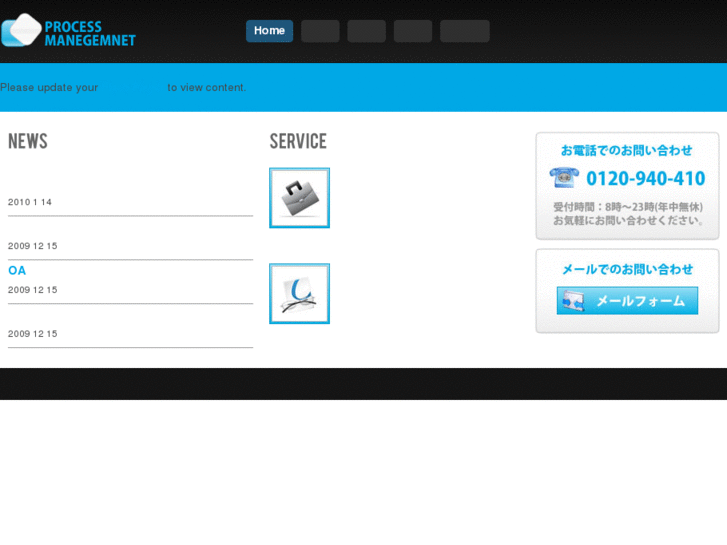Open the メールフォーム mail form button

click(627, 301)
